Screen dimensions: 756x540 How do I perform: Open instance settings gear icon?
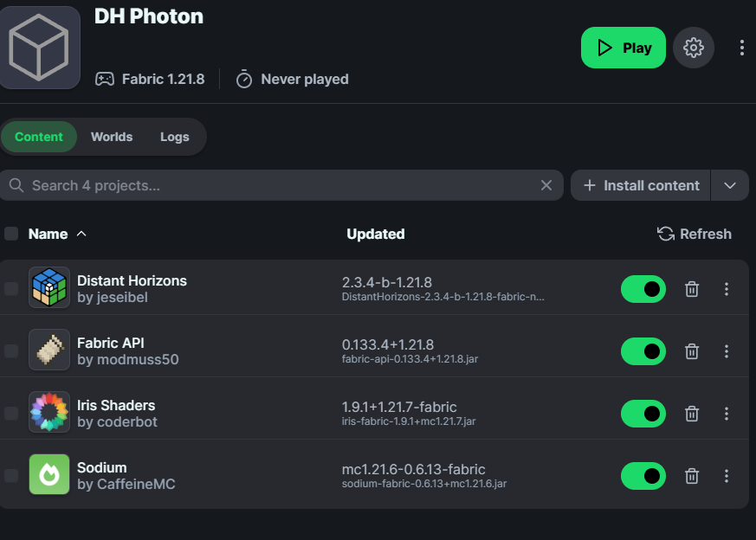(693, 48)
